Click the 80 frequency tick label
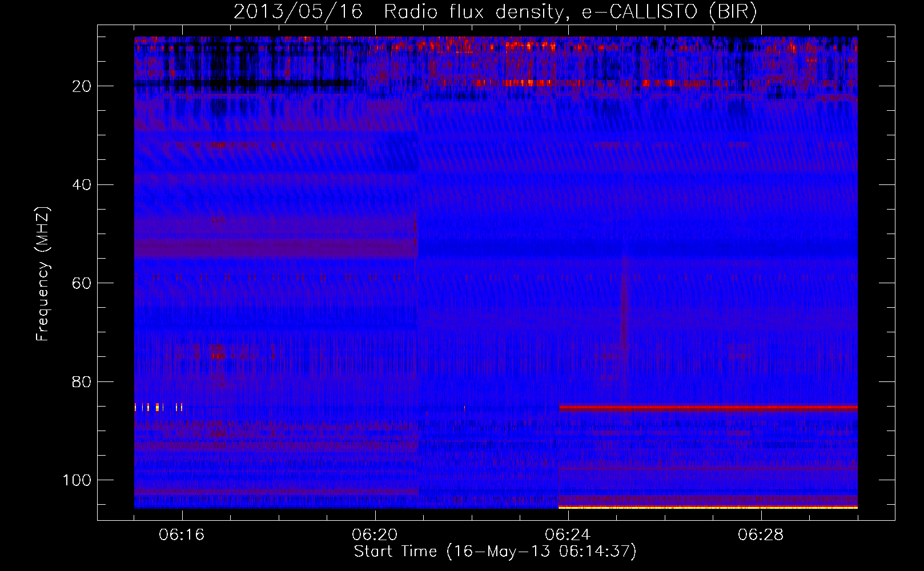This screenshot has width=924, height=571. click(82, 381)
